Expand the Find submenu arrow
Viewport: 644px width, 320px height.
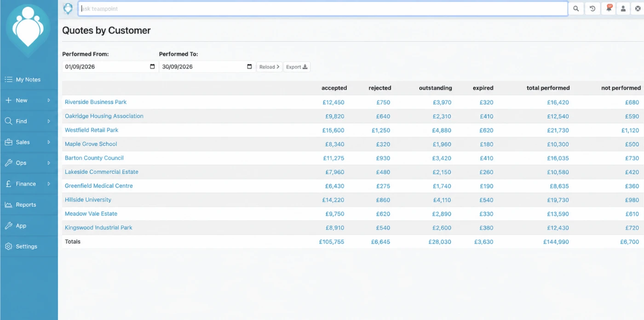pos(49,121)
